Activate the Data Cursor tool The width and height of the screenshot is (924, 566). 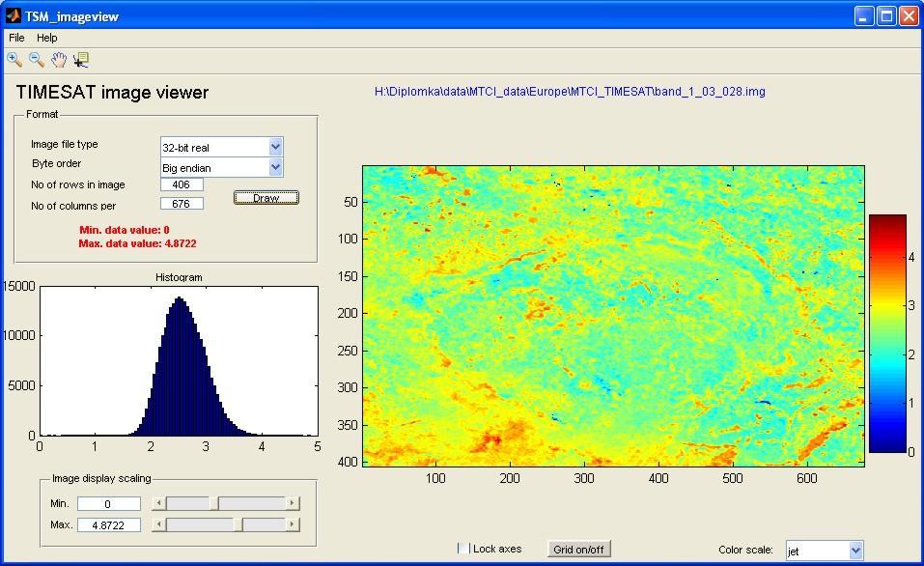[81, 59]
